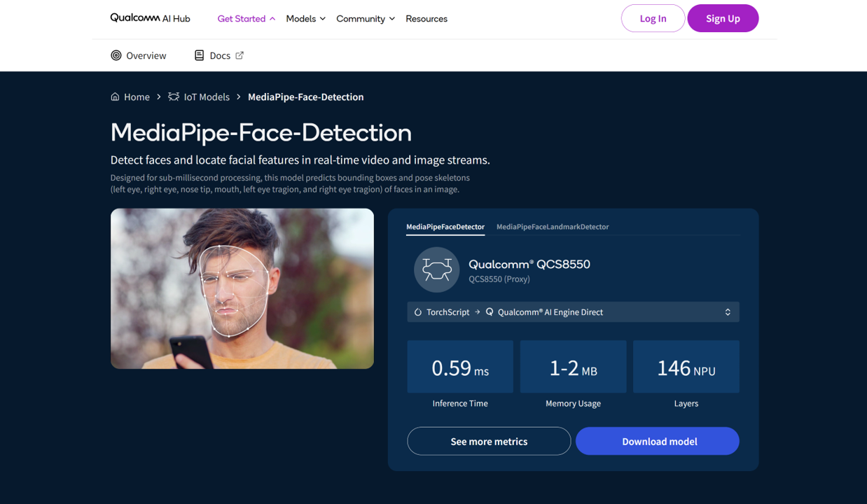Click the Memory Usage label
Viewport: 867px width, 504px height.
click(x=573, y=403)
